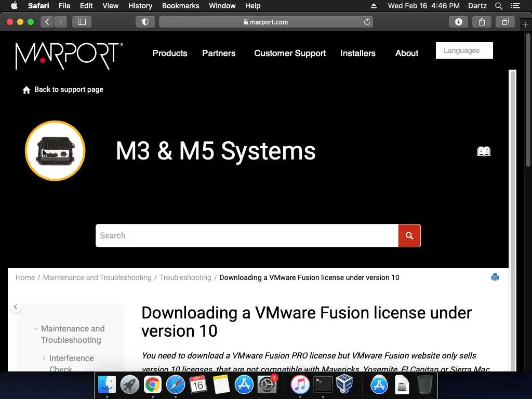Open Calendar from the Dock
532x399 pixels.
(x=198, y=385)
